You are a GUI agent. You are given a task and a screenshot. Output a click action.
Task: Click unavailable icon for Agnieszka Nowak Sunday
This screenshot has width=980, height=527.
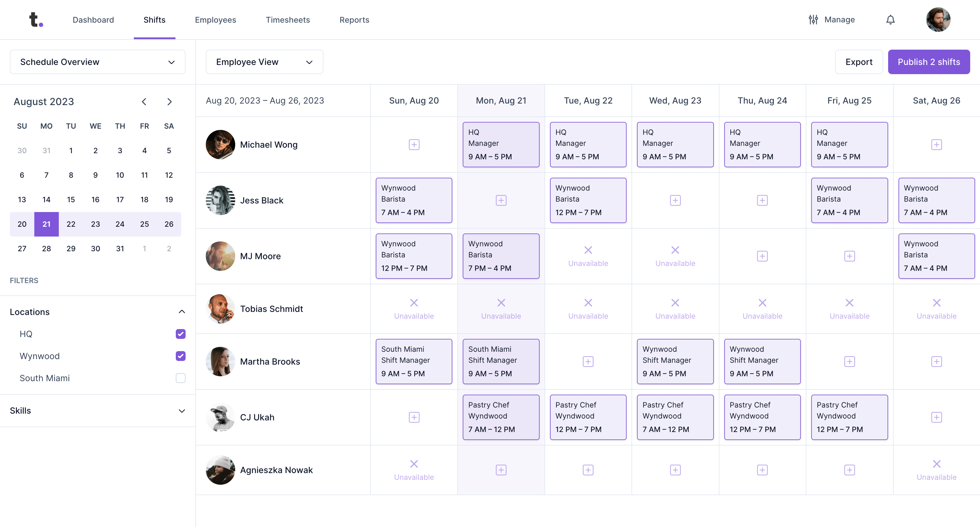414,463
